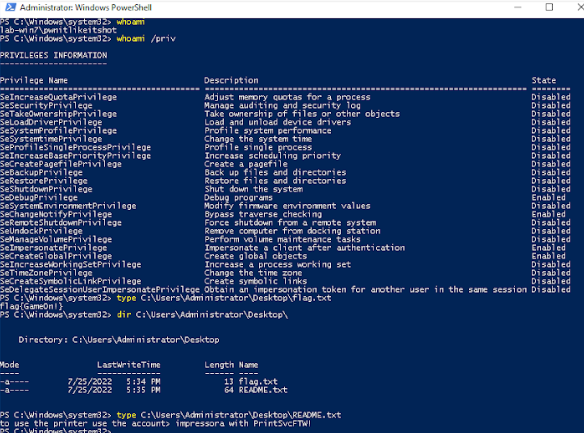Select 'SeUndockPrivilege' text
The width and height of the screenshot is (584, 433).
pyautogui.click(x=41, y=231)
